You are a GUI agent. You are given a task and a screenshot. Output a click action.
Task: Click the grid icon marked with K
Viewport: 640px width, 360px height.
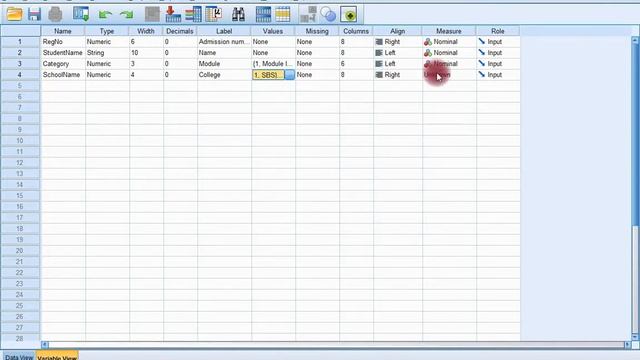[x=213, y=15]
